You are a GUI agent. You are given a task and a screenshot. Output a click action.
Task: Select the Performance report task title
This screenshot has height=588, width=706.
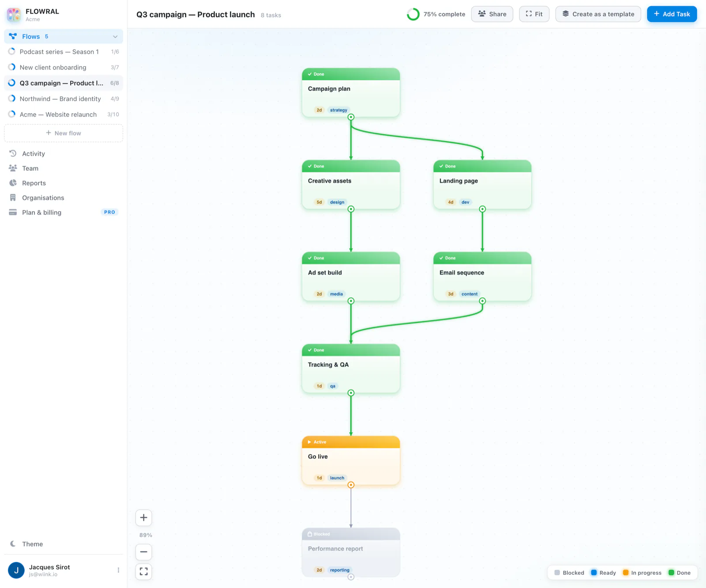(335, 549)
